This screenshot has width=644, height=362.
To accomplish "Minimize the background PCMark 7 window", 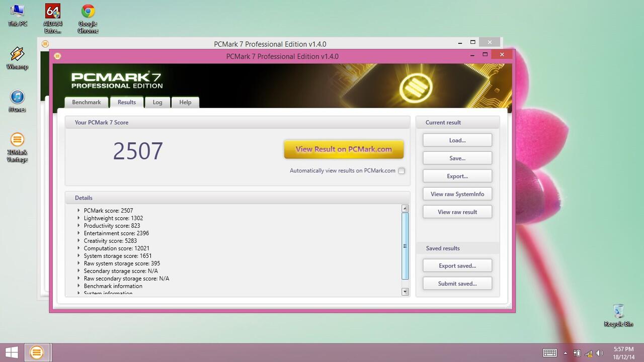I will 459,42.
